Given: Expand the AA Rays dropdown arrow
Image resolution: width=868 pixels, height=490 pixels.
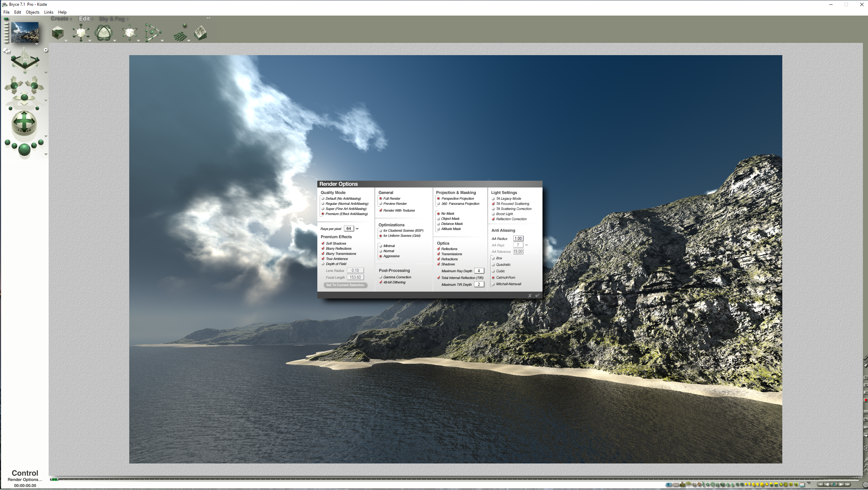Looking at the screenshot, I should pos(527,245).
